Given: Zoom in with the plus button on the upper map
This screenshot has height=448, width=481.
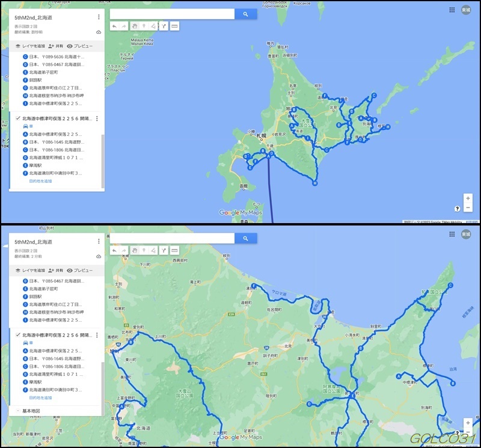Looking at the screenshot, I should point(468,198).
